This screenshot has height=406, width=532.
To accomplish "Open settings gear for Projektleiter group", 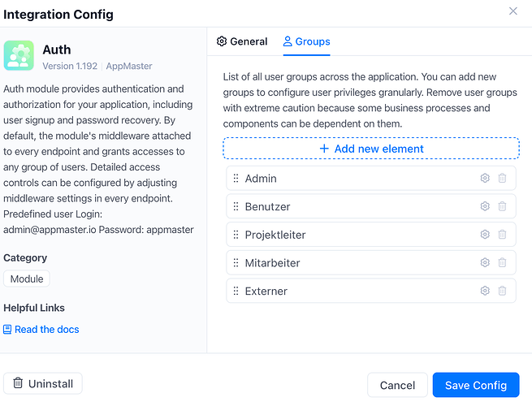I will [485, 235].
